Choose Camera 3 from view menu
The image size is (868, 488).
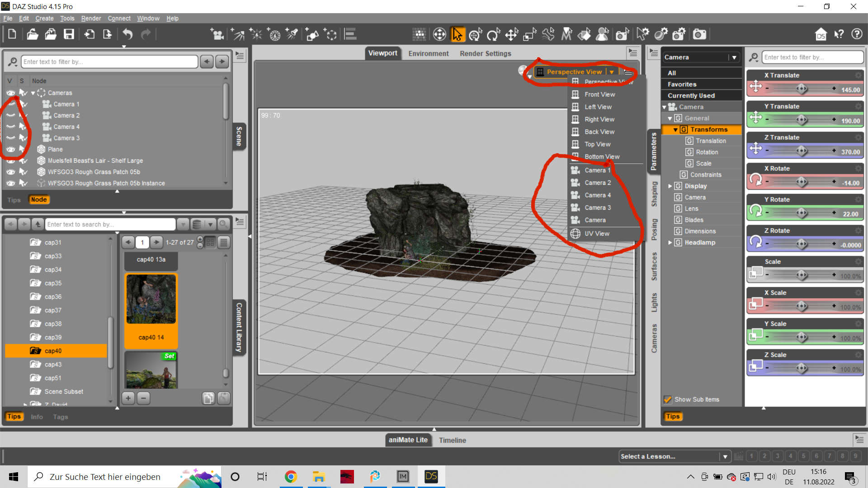click(597, 207)
